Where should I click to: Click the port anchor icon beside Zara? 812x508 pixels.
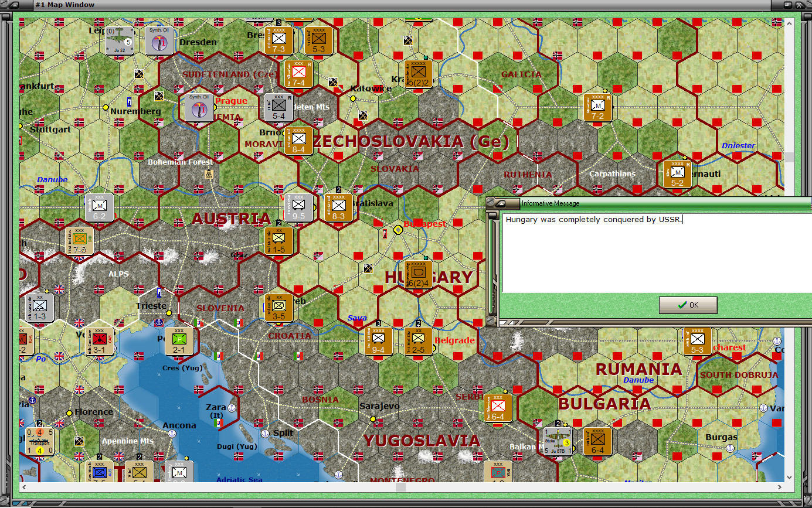tap(232, 407)
